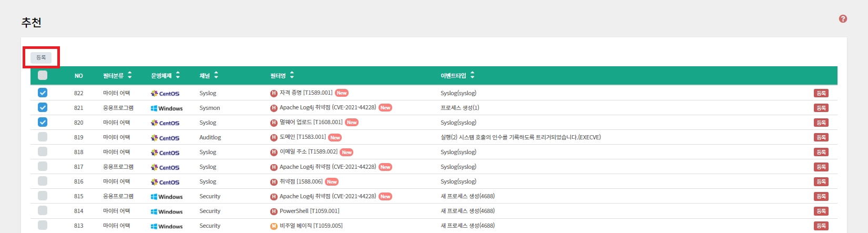The image size is (868, 233).
Task: Sort by 필터분류 column arrows
Action: click(130, 75)
